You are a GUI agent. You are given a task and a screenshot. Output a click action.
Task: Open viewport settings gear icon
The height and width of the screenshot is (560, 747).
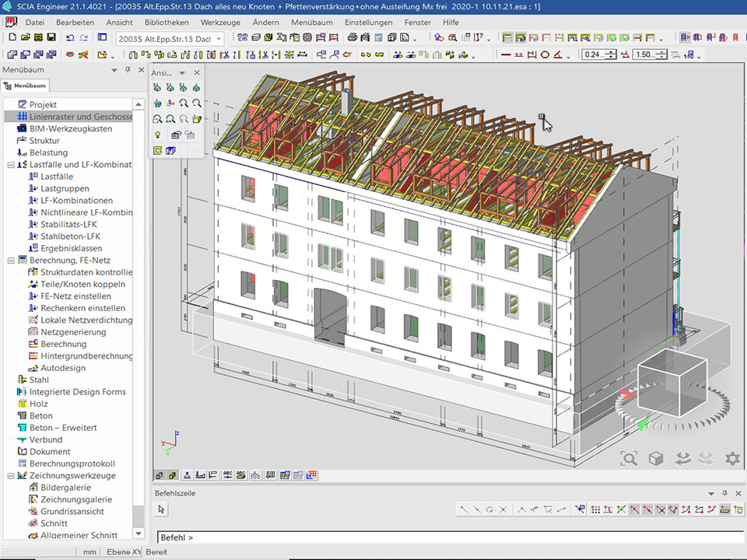tap(731, 459)
